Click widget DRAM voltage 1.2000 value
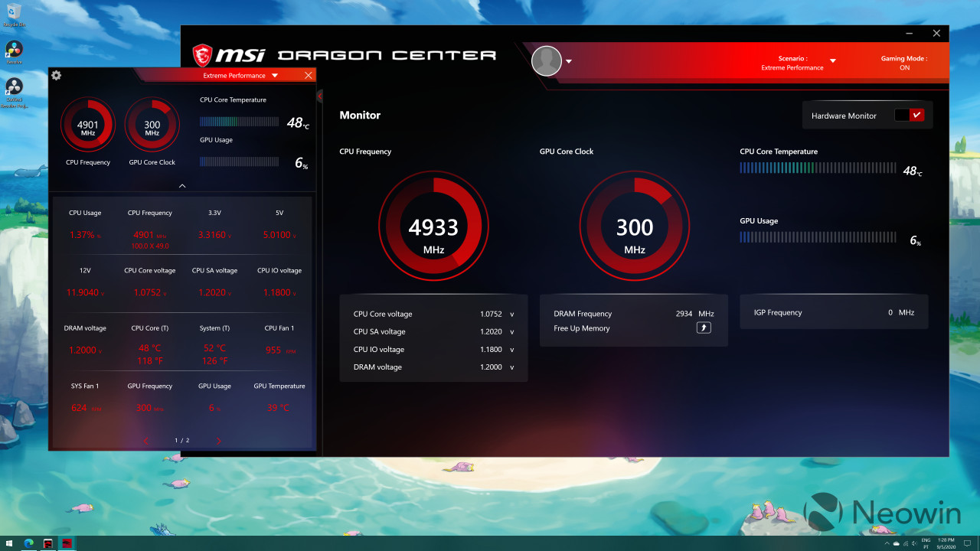 (x=85, y=350)
